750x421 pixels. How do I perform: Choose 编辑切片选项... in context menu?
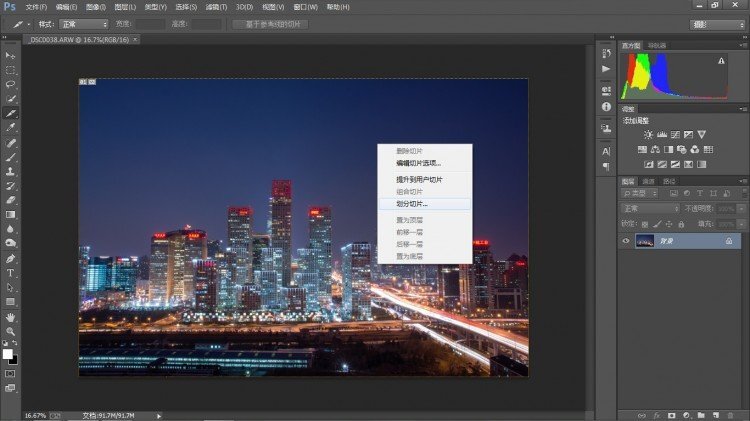(418, 162)
